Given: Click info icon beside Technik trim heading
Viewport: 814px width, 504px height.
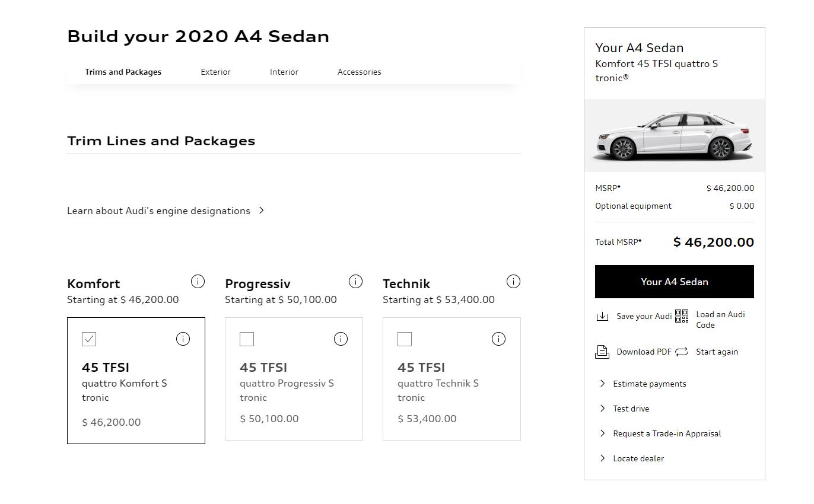Looking at the screenshot, I should (x=513, y=282).
